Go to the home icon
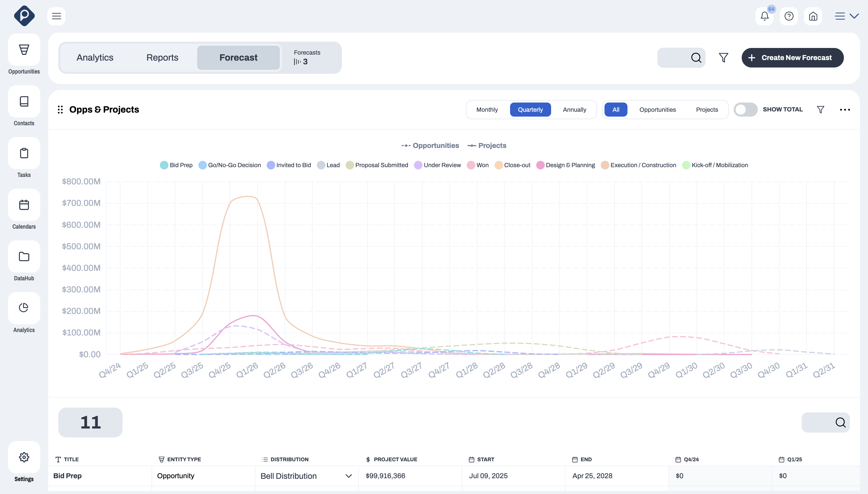Image resolution: width=868 pixels, height=494 pixels. tap(813, 16)
